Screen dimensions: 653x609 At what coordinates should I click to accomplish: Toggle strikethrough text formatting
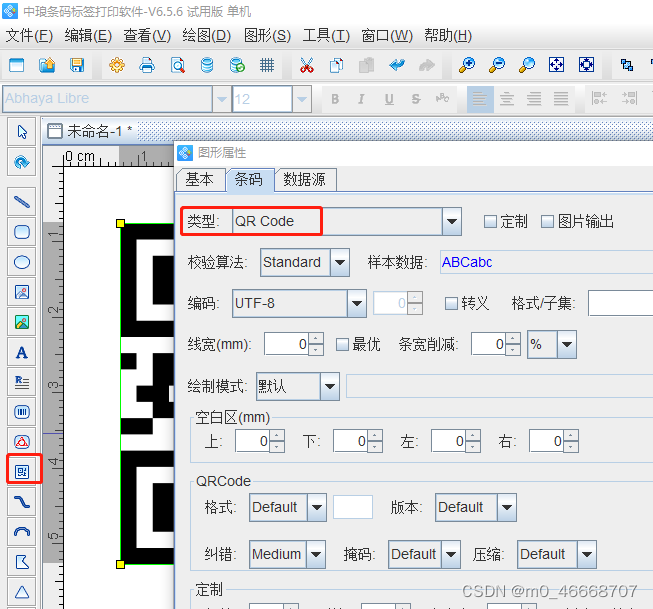point(415,99)
